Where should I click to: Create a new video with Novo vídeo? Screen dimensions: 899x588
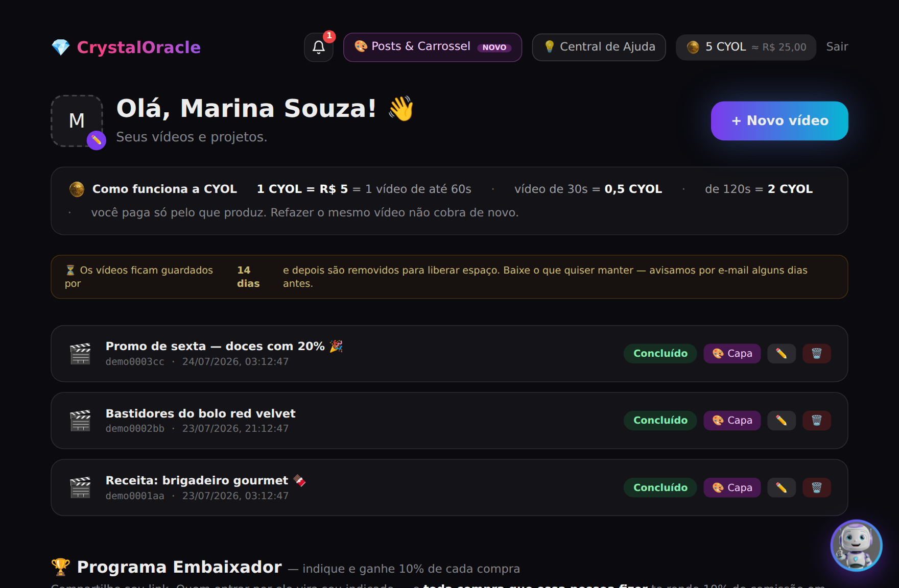779,120
